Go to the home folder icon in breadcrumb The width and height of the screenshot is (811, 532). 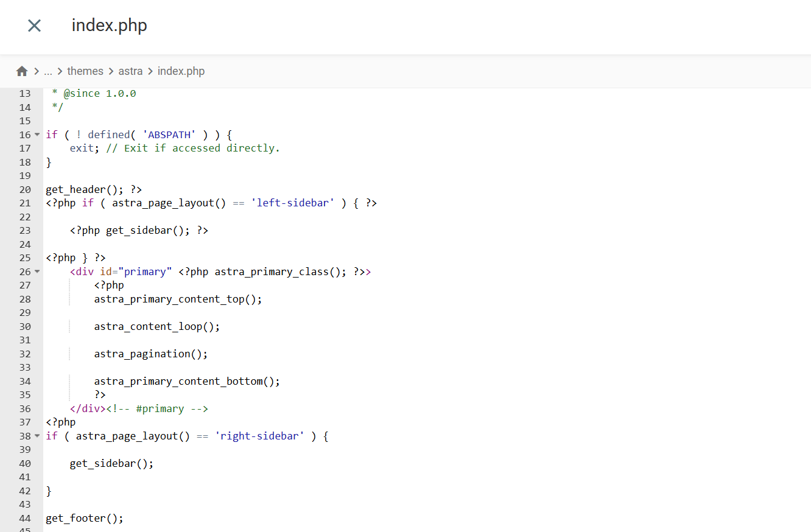tap(22, 71)
